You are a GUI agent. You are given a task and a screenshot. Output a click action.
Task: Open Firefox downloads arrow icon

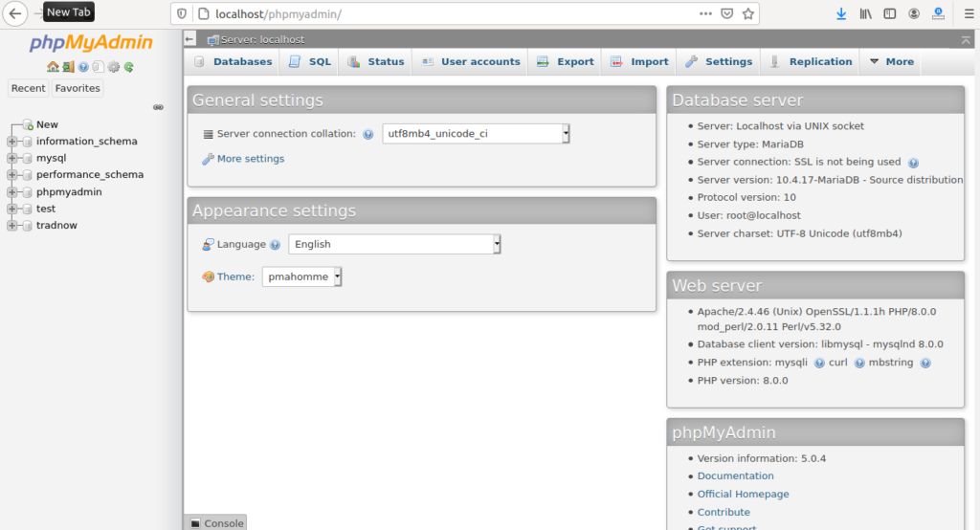[841, 13]
